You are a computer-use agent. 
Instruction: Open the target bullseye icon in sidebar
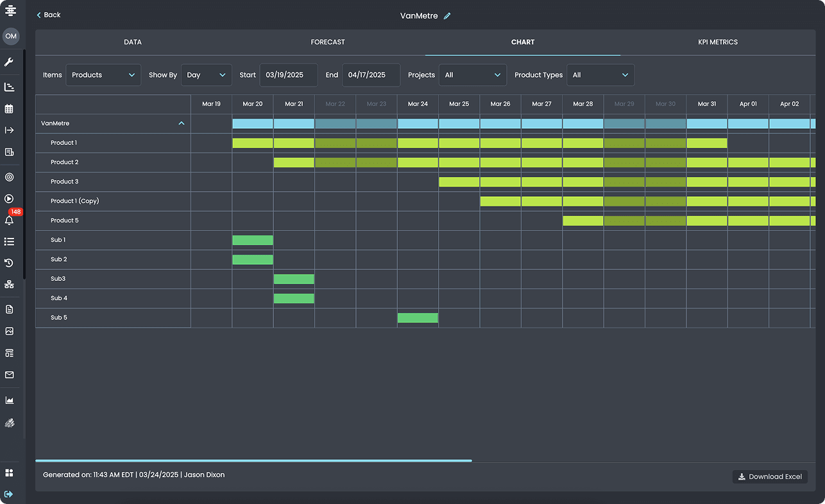pyautogui.click(x=9, y=177)
